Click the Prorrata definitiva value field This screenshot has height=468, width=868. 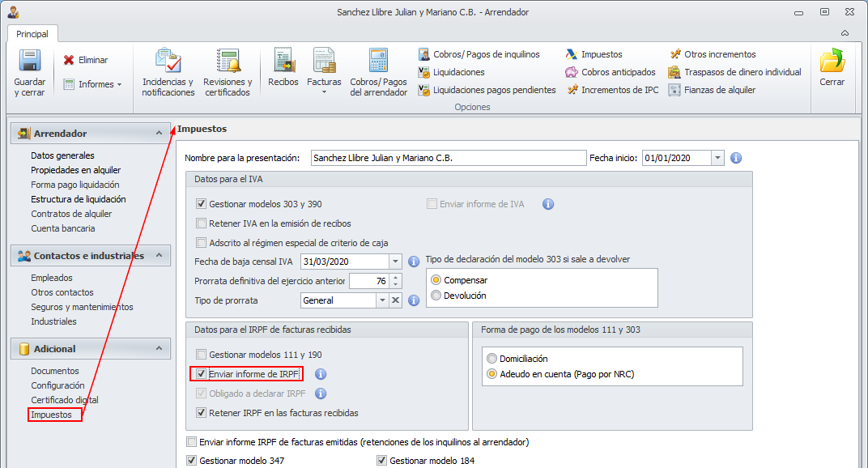pyautogui.click(x=369, y=281)
